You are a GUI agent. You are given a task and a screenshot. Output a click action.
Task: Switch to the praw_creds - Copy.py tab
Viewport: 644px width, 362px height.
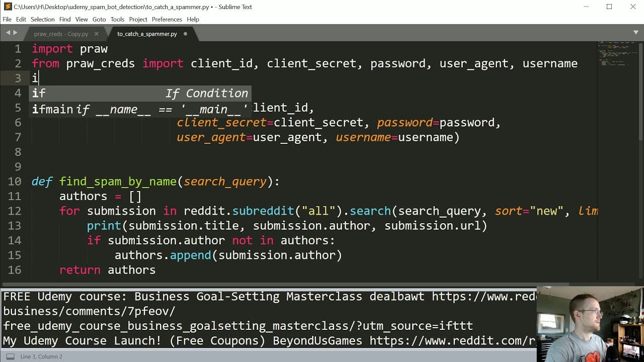[x=61, y=34]
